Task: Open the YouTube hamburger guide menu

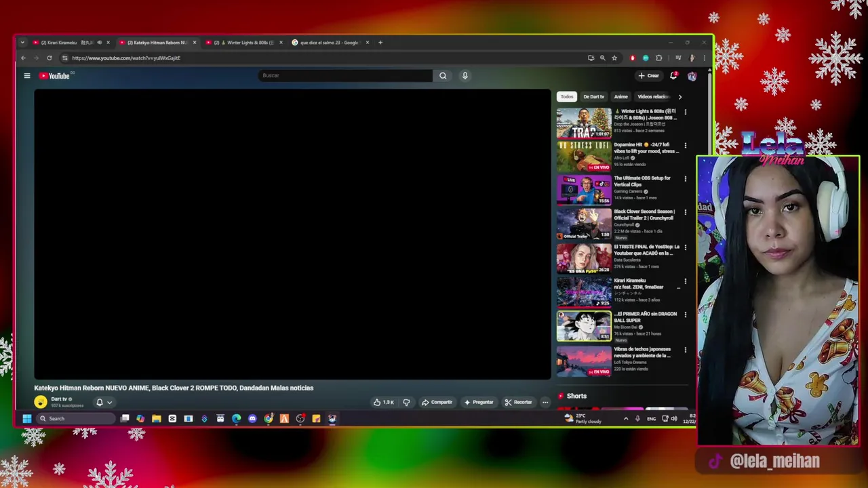Action: (x=27, y=76)
